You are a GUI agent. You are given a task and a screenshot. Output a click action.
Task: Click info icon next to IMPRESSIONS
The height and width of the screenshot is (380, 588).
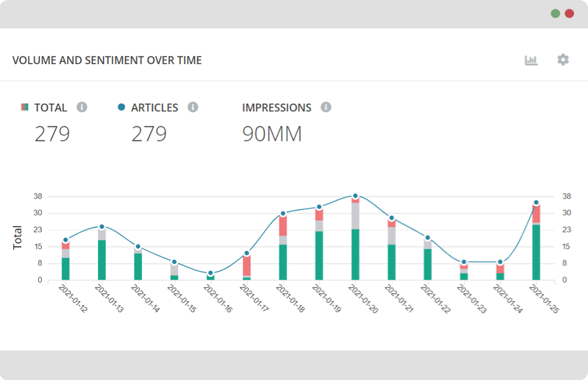(x=326, y=107)
